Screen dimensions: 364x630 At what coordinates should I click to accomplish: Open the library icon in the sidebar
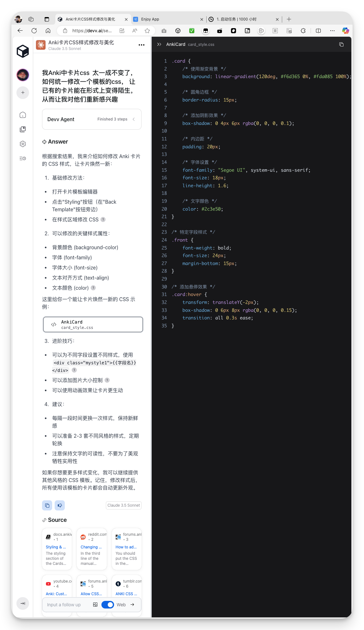click(23, 129)
